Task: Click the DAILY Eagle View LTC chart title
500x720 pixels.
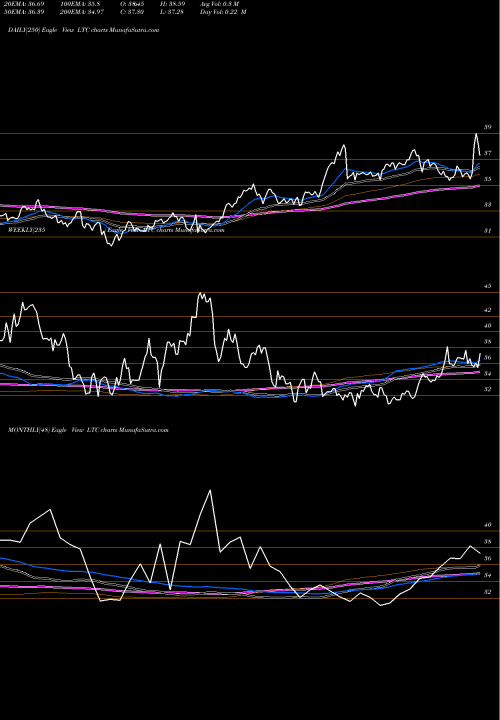Action: point(84,30)
